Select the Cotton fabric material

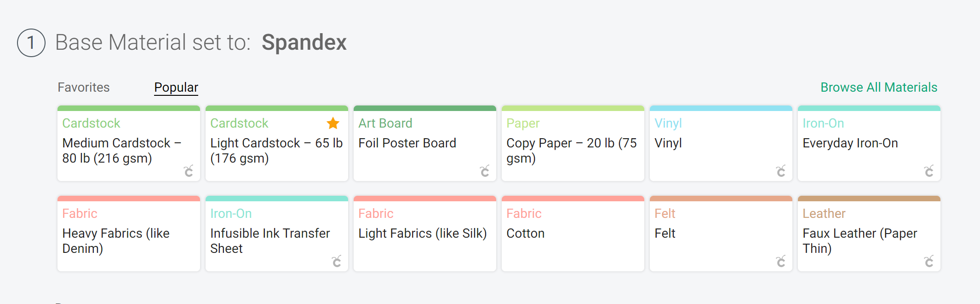pyautogui.click(x=573, y=234)
